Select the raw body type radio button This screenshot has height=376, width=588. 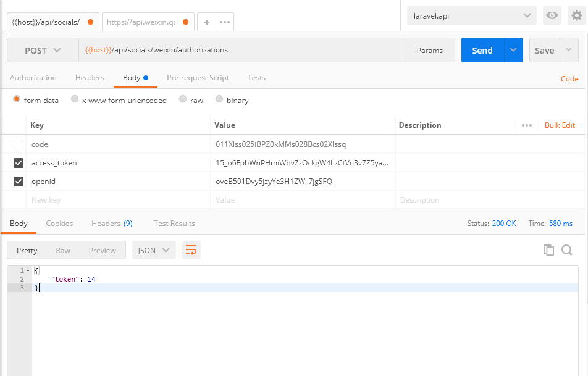click(183, 99)
